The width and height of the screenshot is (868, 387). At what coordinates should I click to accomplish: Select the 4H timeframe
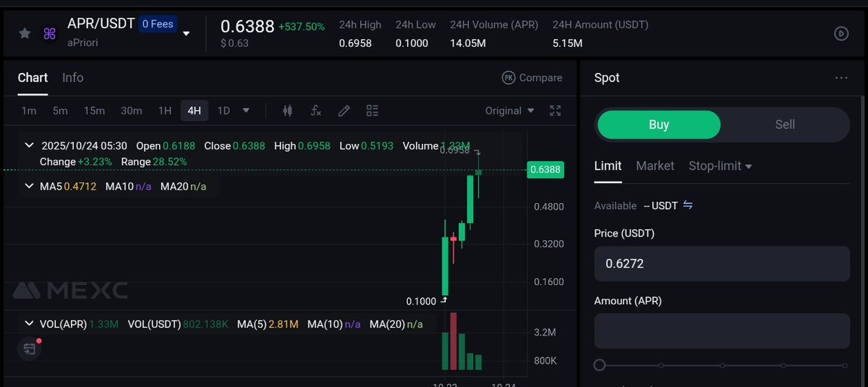click(194, 111)
